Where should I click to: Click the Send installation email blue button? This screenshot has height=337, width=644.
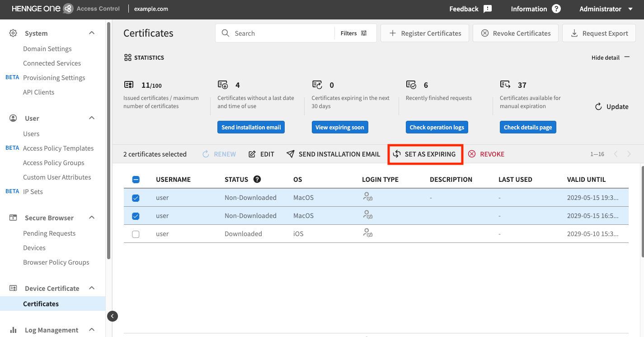click(251, 127)
